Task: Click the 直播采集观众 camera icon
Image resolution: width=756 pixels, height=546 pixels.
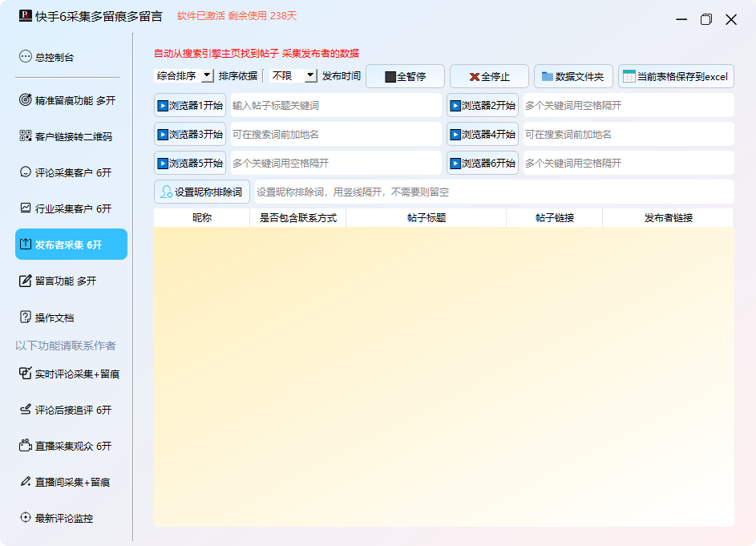Action: 26,446
